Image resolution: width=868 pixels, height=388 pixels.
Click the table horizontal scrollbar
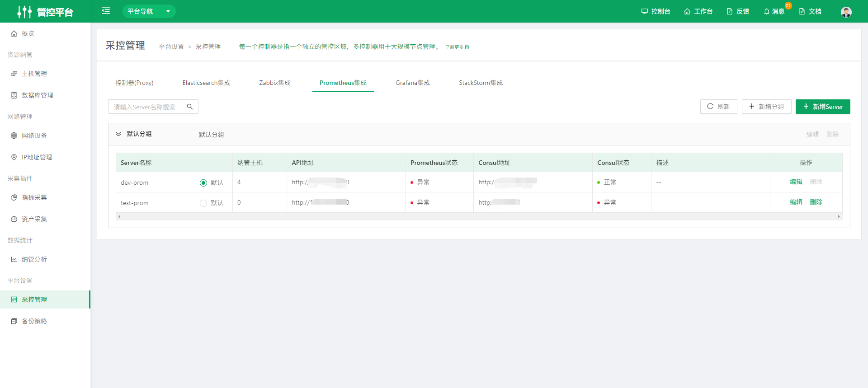(x=479, y=217)
